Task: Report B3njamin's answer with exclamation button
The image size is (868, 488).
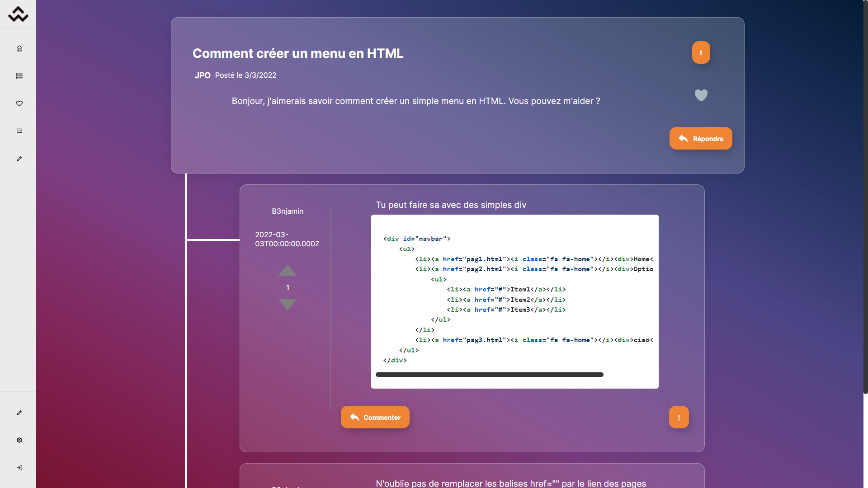Action: click(679, 417)
